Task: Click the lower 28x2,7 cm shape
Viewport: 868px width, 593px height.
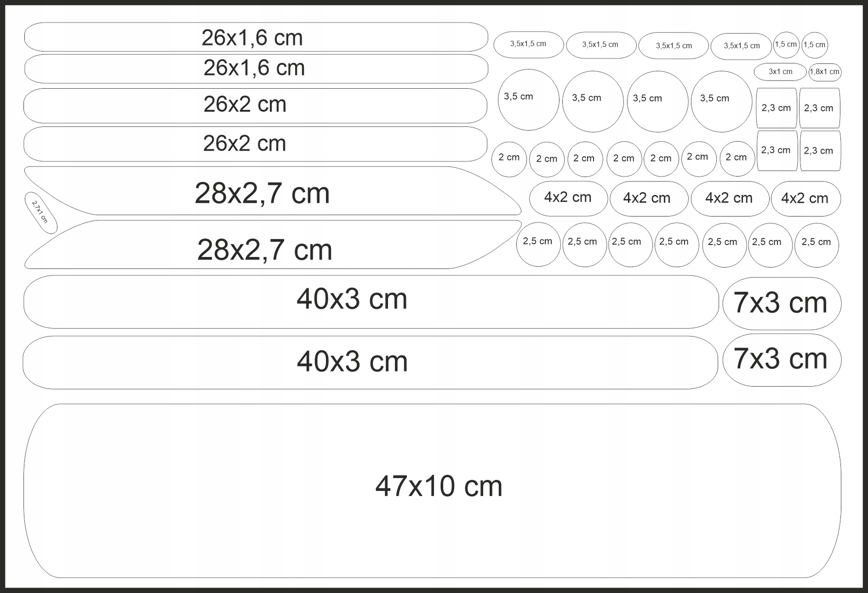Action: [271, 245]
